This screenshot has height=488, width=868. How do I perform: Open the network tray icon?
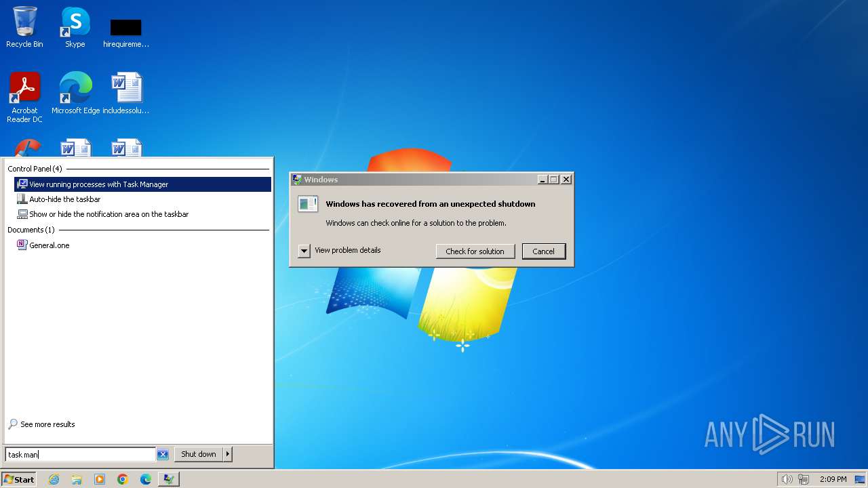click(x=804, y=479)
